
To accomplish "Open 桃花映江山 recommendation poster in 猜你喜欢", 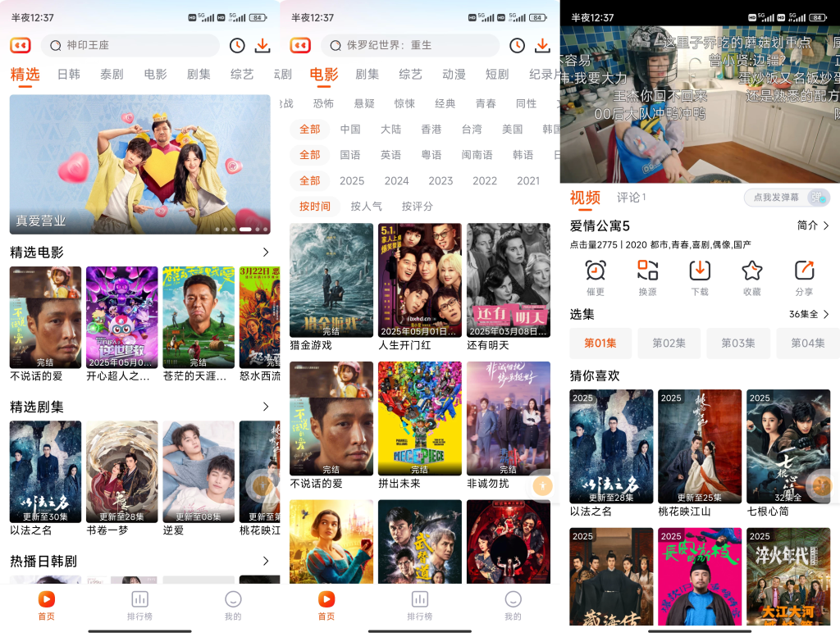I will pos(700,447).
